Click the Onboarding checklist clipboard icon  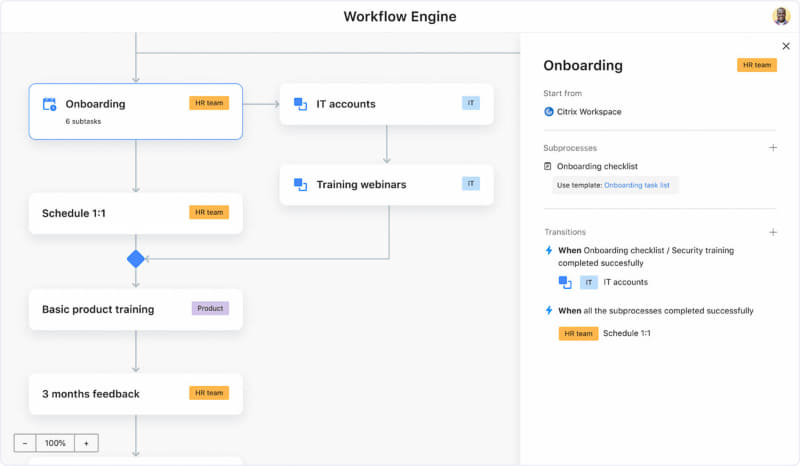pos(548,166)
